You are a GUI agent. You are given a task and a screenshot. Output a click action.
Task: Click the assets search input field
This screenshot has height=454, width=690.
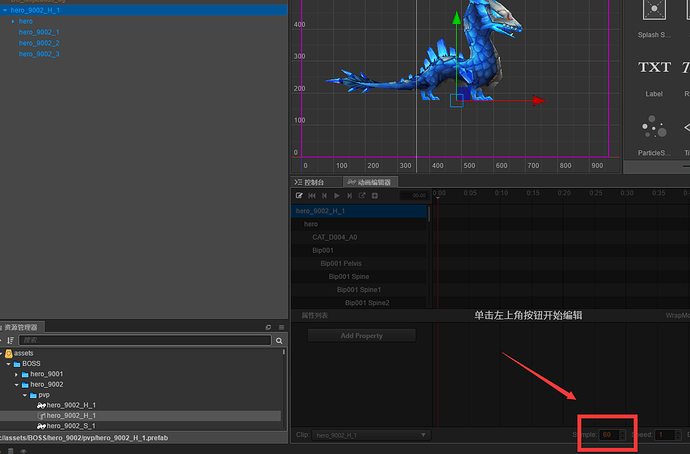coord(145,340)
